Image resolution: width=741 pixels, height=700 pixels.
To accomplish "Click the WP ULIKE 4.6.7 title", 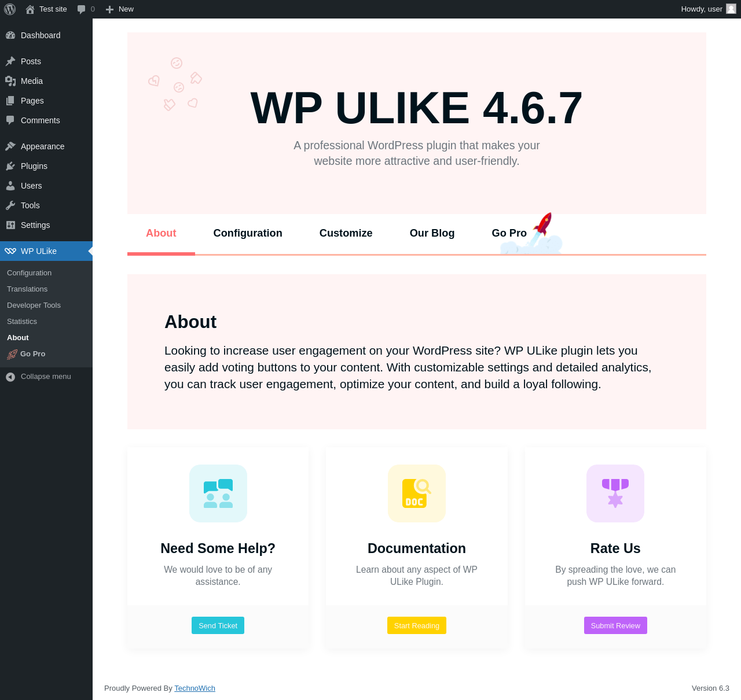I will 416,108.
